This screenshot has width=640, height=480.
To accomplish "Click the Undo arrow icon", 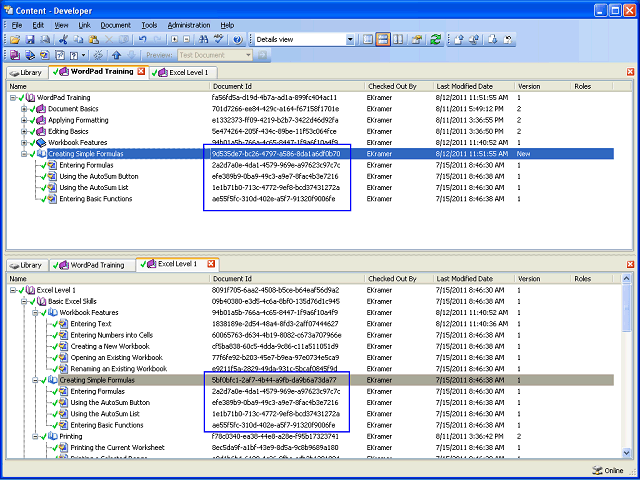I will coord(142,40).
